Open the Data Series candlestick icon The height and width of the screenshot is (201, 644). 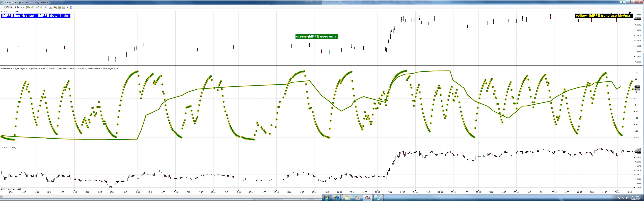point(60,7)
